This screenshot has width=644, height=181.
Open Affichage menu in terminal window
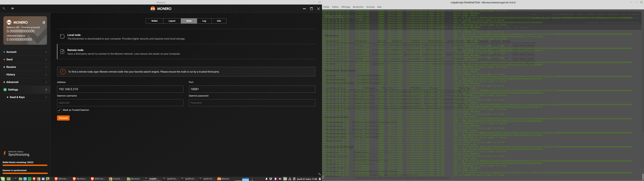[x=346, y=7]
